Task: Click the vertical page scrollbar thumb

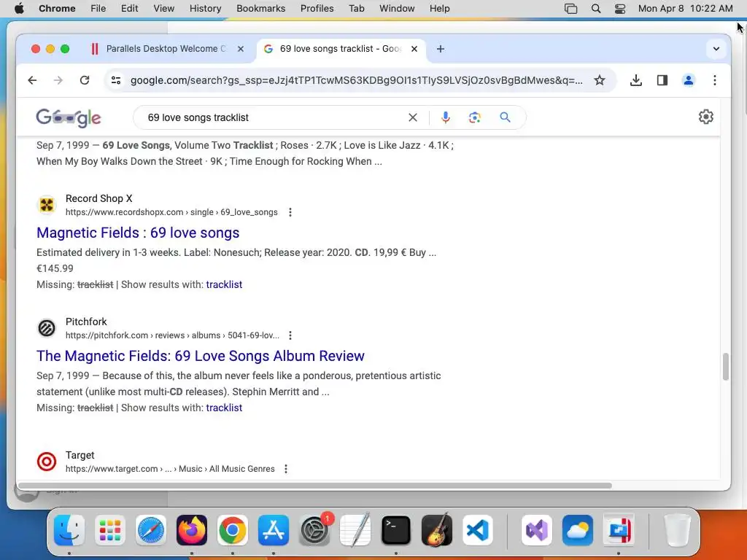Action: pos(725,367)
